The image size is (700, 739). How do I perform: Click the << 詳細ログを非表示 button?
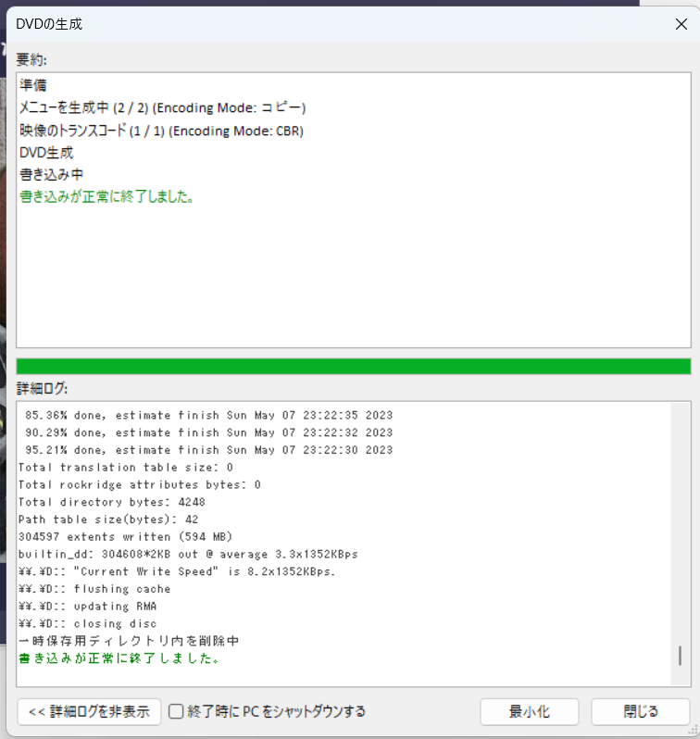[89, 711]
